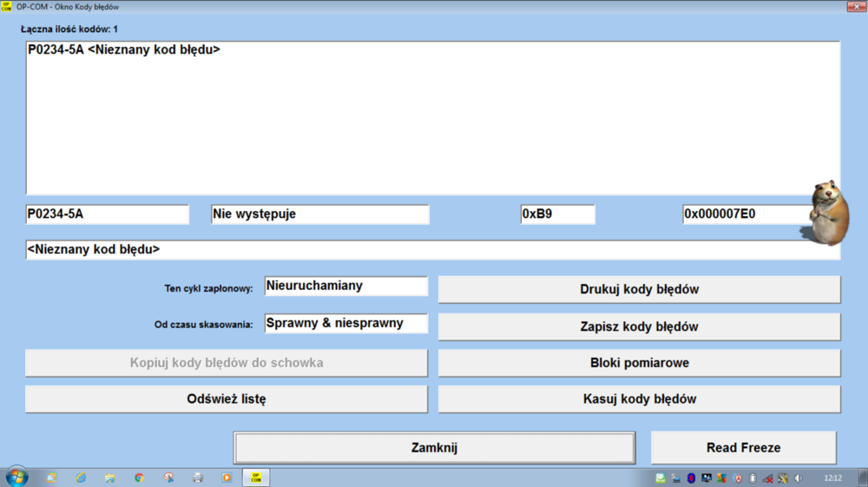The width and height of the screenshot is (868, 487).
Task: Click the Nieuruchamiany field
Action: (x=346, y=286)
